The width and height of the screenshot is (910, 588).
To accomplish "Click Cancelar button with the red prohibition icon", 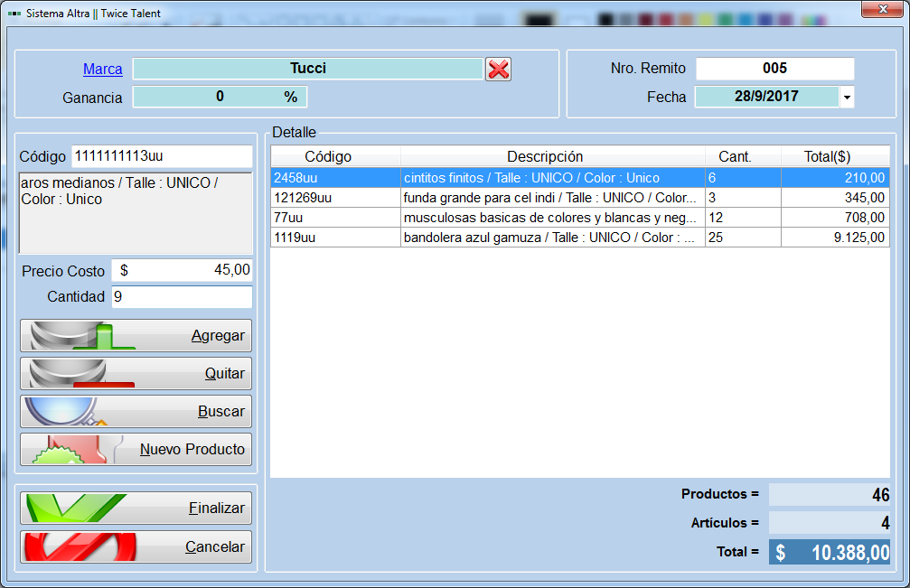I will coord(136,546).
